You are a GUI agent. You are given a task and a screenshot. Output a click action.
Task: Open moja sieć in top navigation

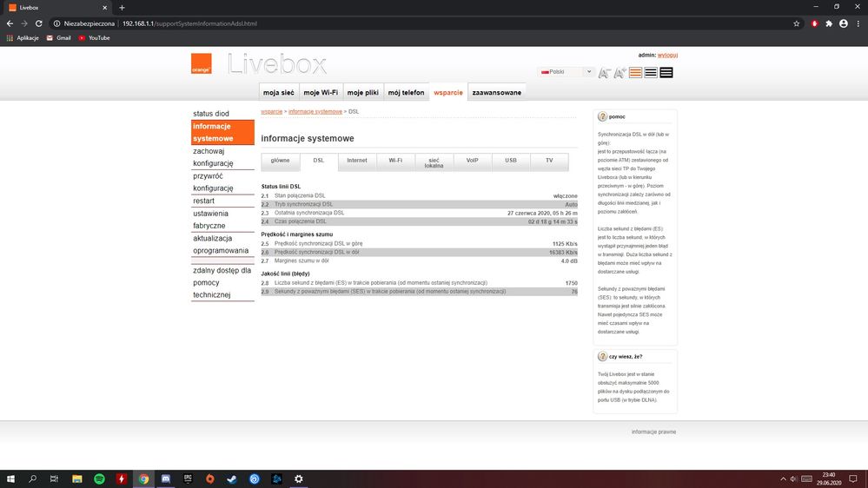click(x=278, y=92)
